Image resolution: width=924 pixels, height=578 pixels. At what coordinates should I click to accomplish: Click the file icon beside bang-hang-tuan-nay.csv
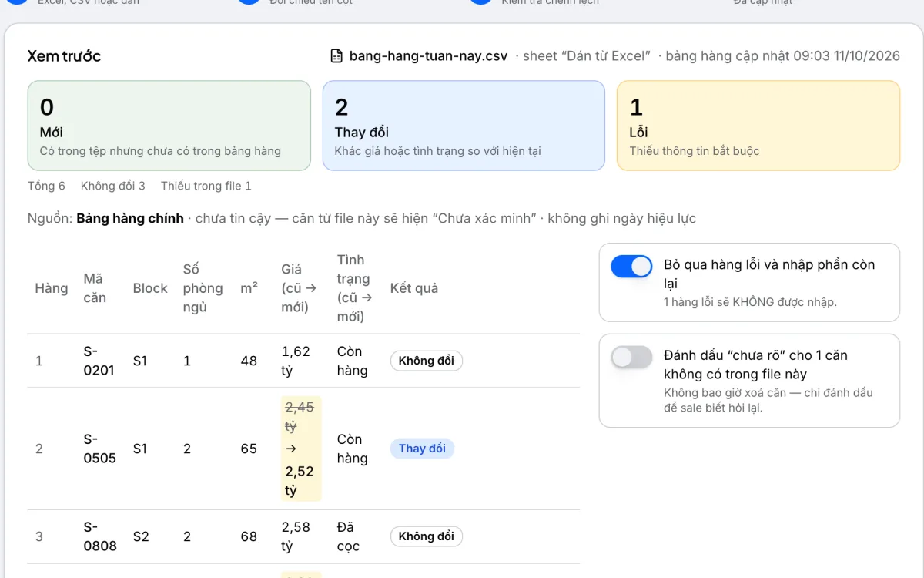point(336,55)
